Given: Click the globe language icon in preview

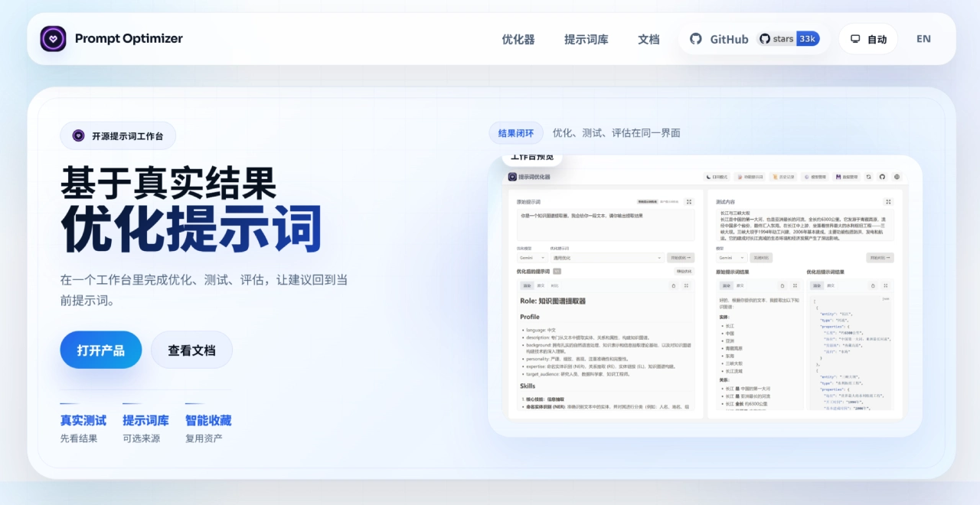Looking at the screenshot, I should tap(897, 177).
